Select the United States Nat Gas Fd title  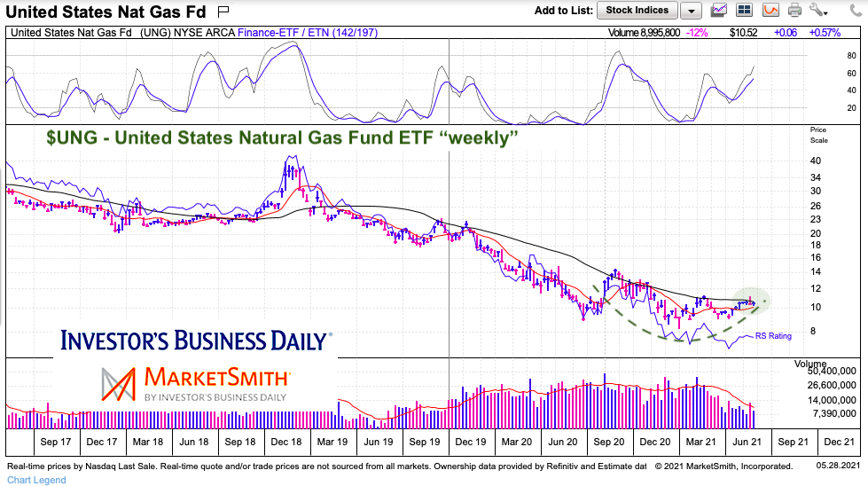pyautogui.click(x=106, y=12)
